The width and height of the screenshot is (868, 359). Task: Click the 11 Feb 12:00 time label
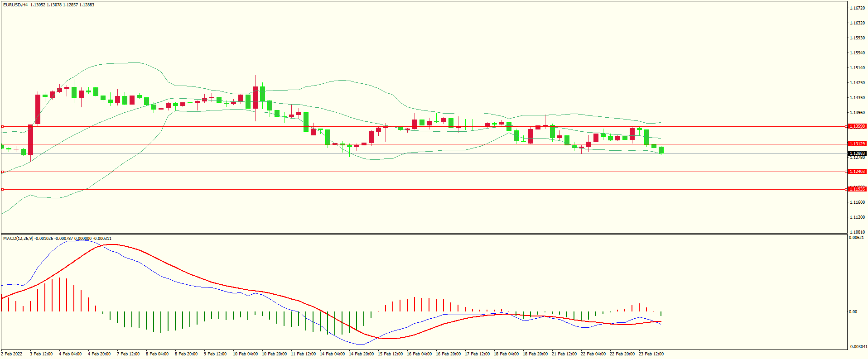(x=303, y=354)
